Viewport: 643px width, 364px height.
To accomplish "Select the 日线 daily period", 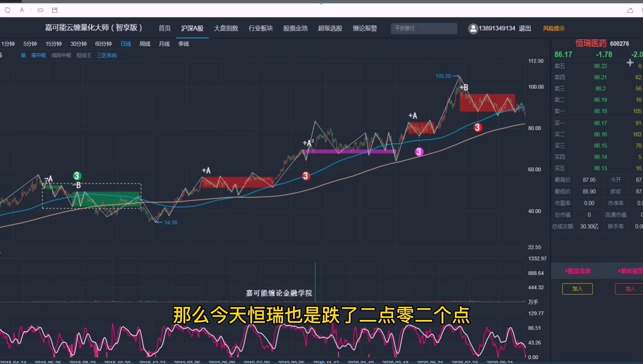I will pyautogui.click(x=126, y=44).
